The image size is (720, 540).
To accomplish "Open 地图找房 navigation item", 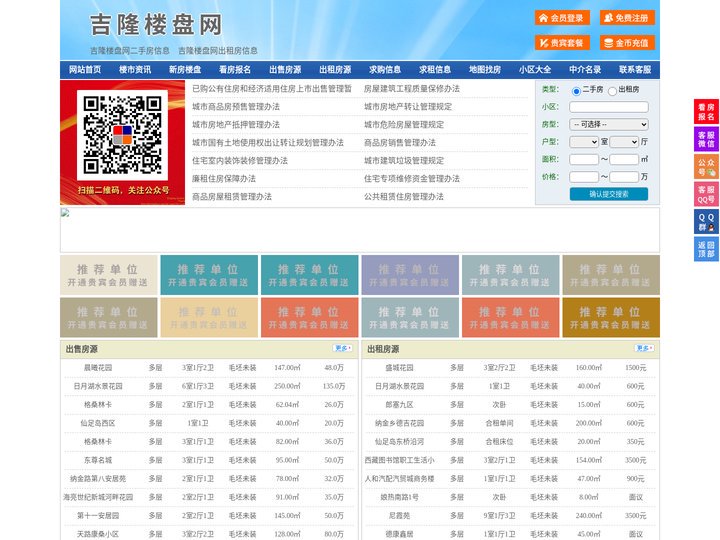I will coord(485,70).
